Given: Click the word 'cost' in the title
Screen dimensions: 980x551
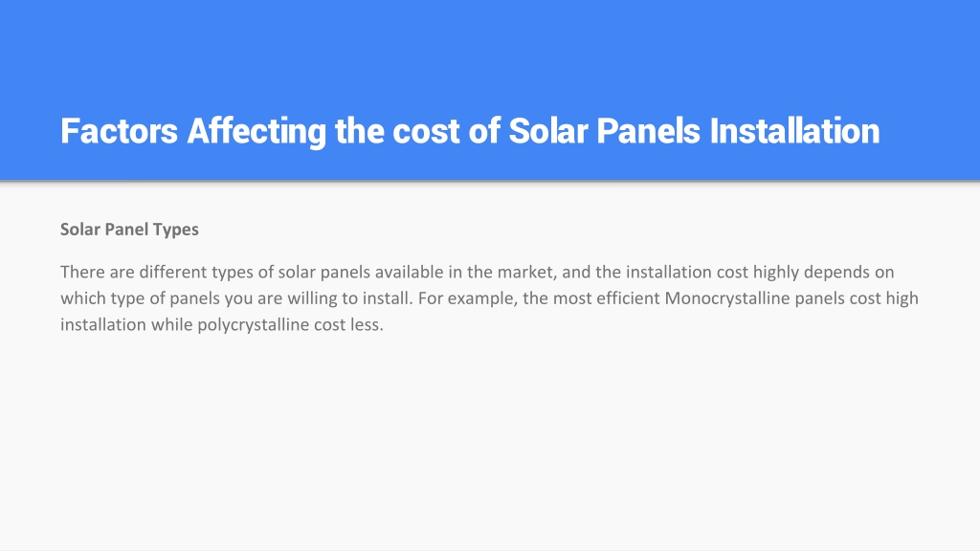Looking at the screenshot, I should pyautogui.click(x=426, y=131).
